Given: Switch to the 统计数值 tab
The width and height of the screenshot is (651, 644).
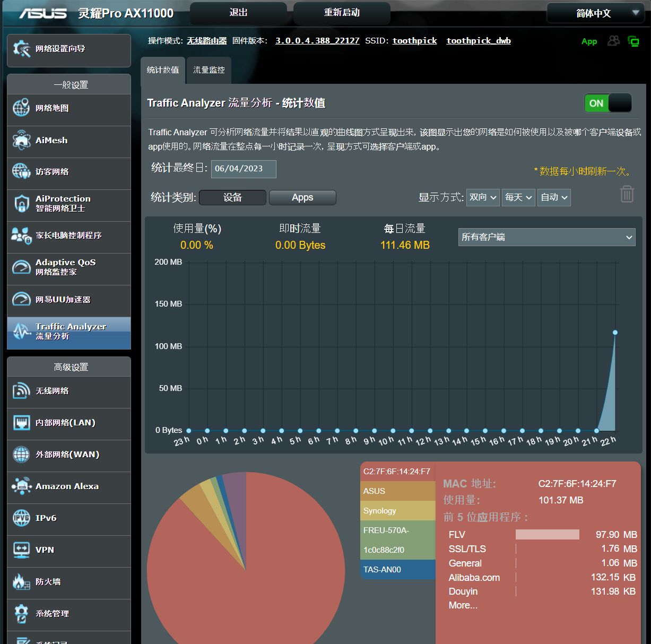Looking at the screenshot, I should coord(163,70).
